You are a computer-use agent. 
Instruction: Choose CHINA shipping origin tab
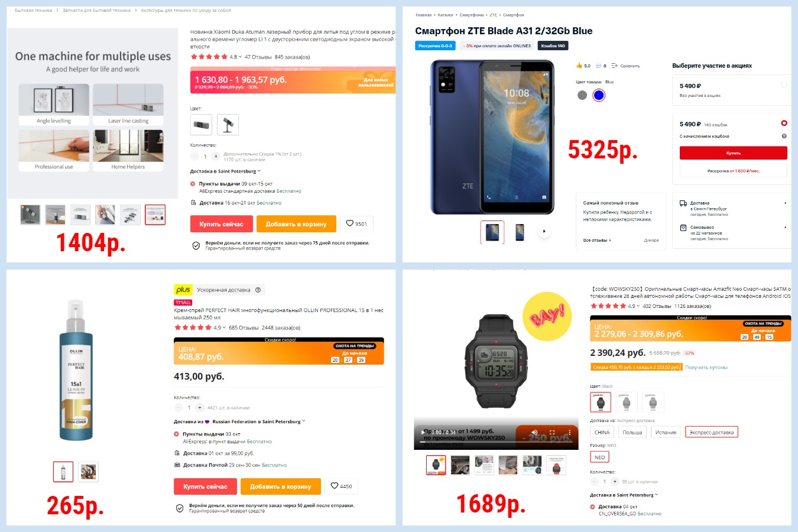[x=602, y=432]
